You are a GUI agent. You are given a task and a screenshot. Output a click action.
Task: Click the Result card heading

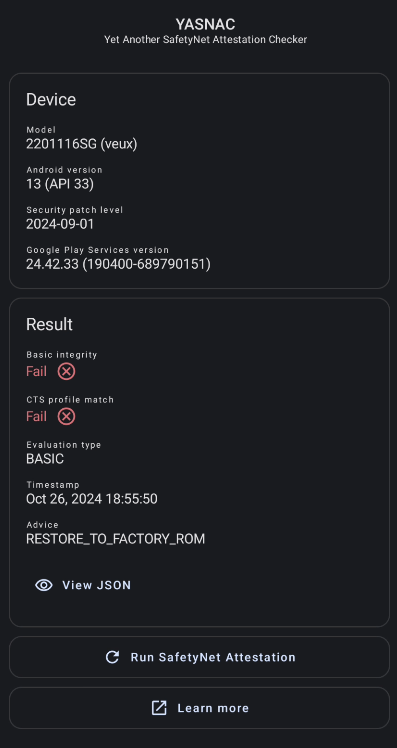49,324
